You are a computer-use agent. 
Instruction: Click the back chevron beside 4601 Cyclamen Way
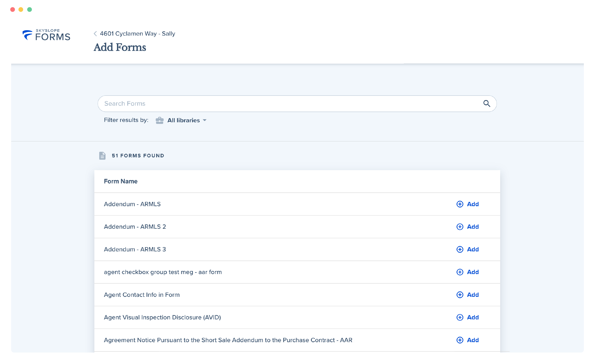(95, 34)
